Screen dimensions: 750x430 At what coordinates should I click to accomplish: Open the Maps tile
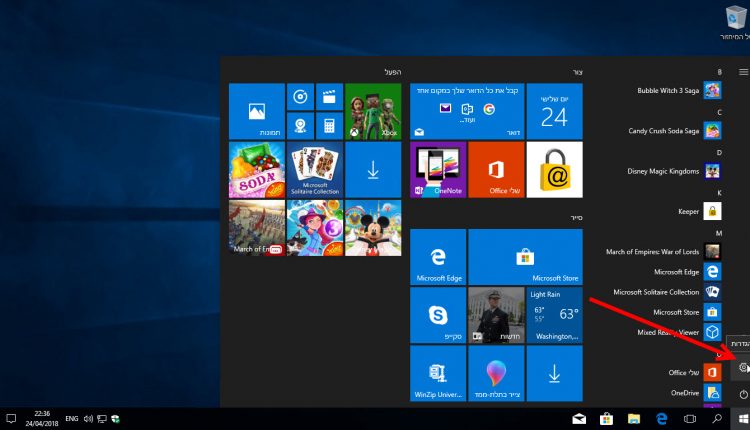(300, 126)
